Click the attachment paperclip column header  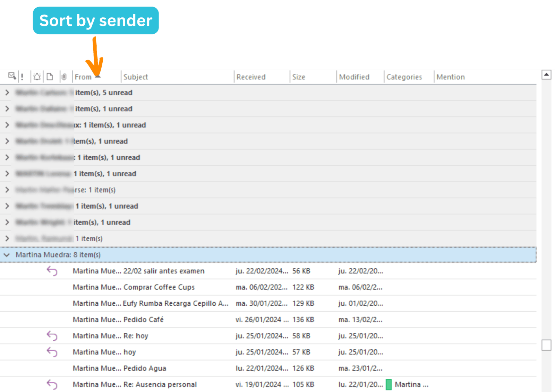(x=64, y=77)
